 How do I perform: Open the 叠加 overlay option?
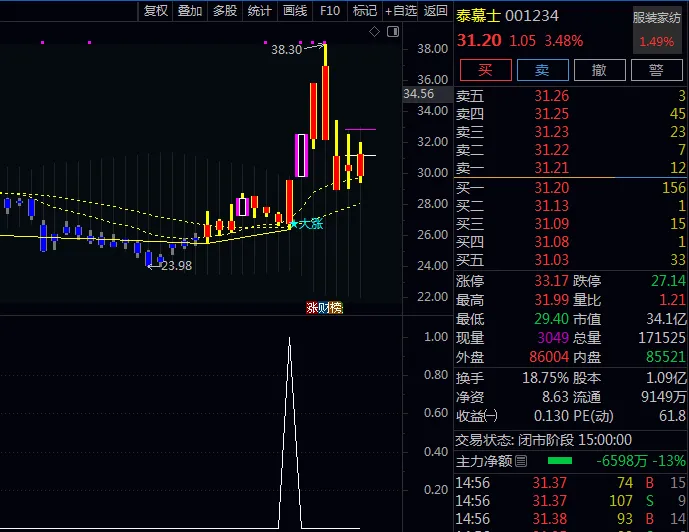tap(190, 11)
